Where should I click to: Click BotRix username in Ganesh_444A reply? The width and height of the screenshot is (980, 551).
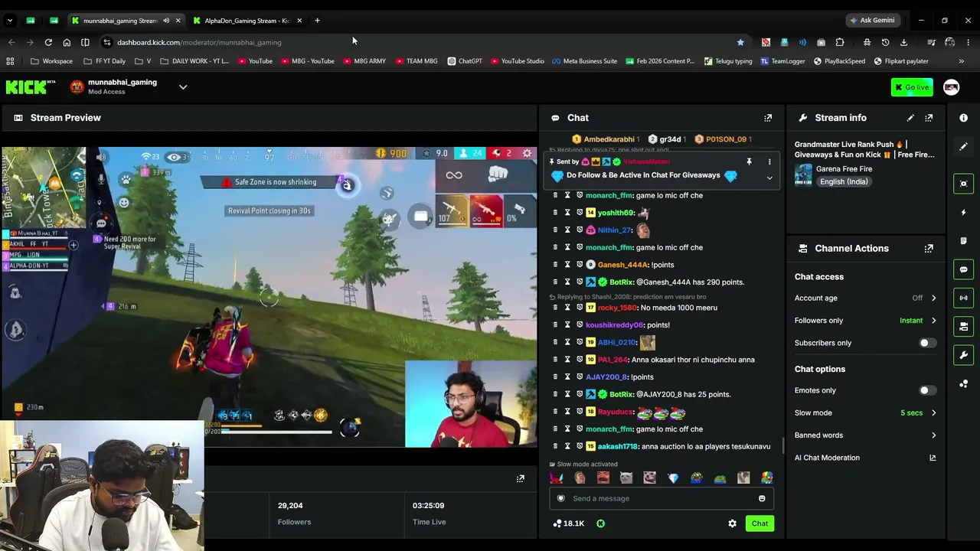621,282
